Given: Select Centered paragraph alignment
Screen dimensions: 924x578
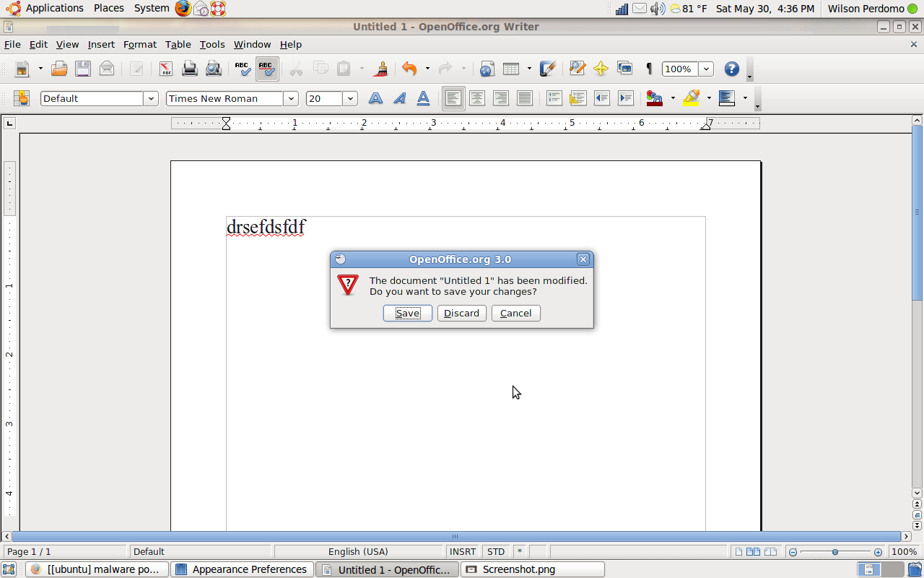Looking at the screenshot, I should pyautogui.click(x=477, y=98).
